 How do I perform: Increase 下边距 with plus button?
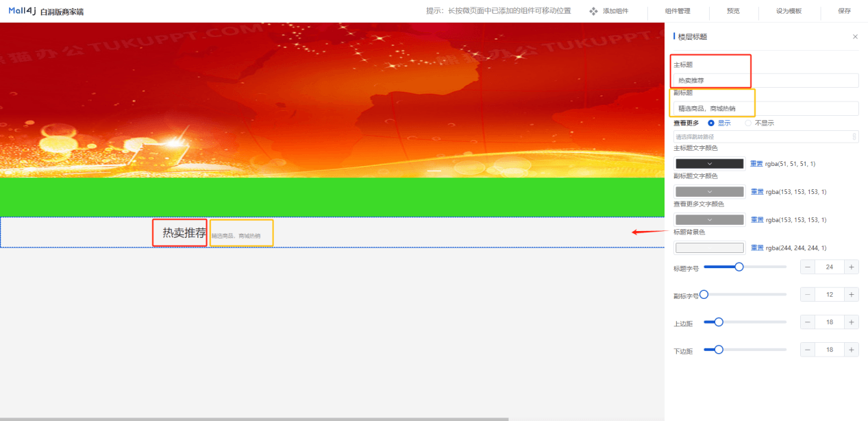pos(851,350)
